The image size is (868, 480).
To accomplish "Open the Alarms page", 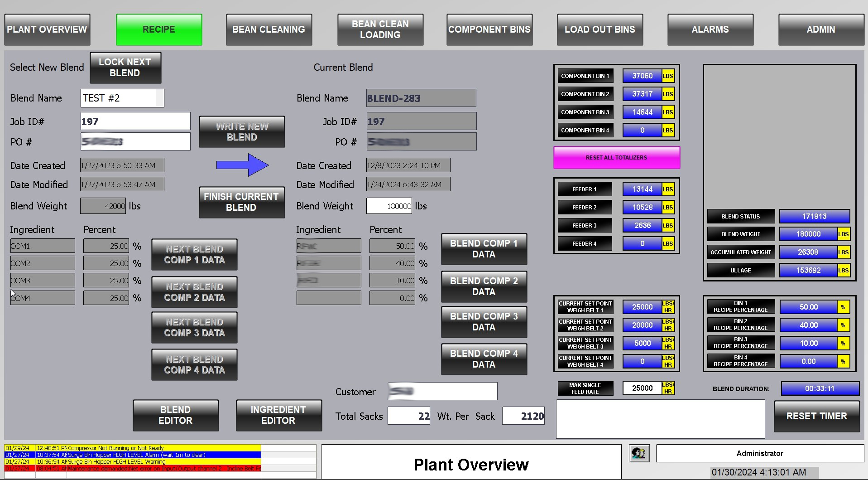I will coord(710,29).
